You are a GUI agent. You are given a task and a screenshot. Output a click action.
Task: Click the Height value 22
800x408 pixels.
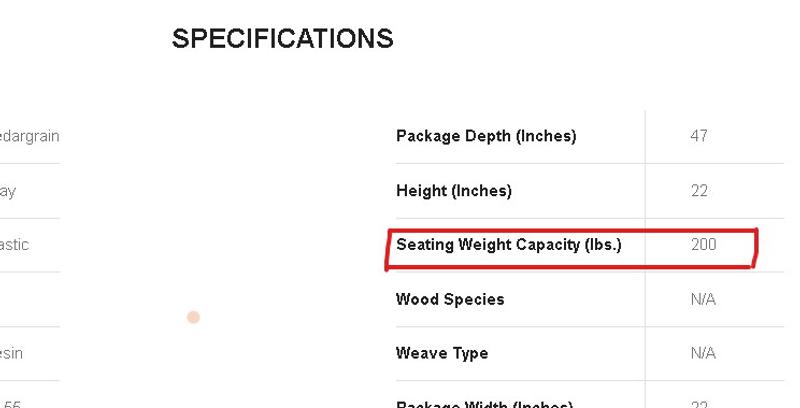pyautogui.click(x=699, y=190)
